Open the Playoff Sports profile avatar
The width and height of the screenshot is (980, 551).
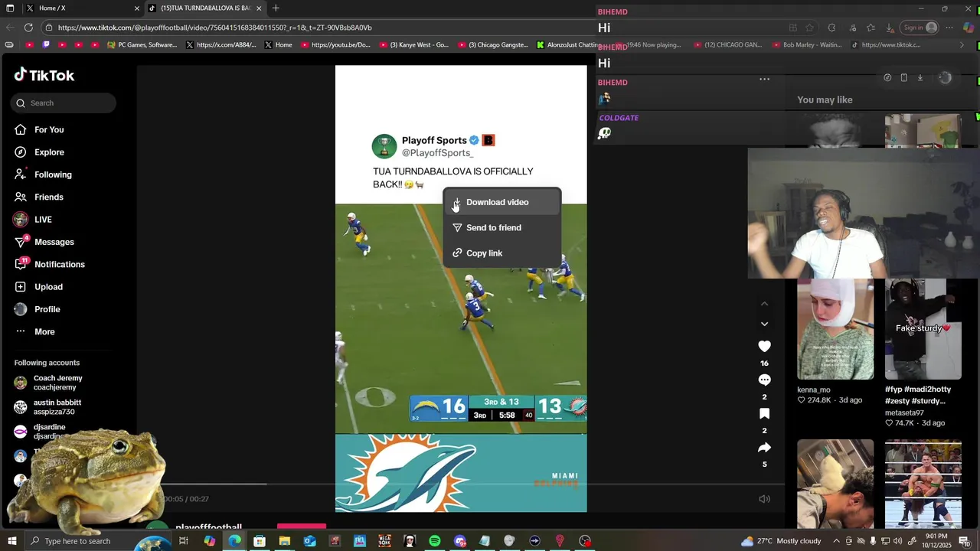point(384,146)
